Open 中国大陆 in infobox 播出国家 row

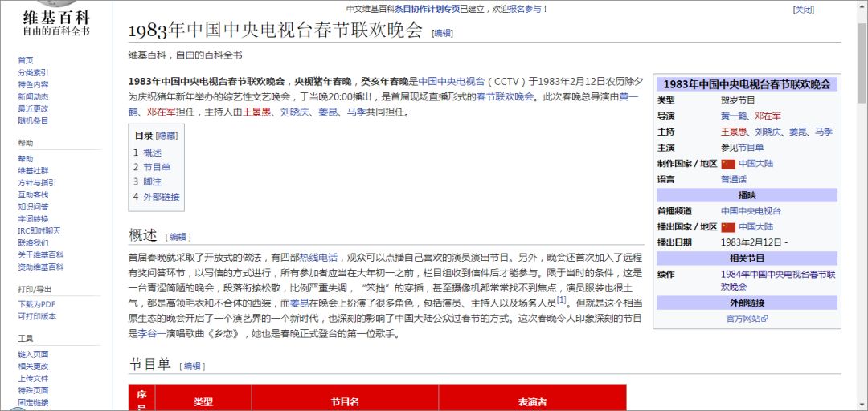[x=756, y=227]
